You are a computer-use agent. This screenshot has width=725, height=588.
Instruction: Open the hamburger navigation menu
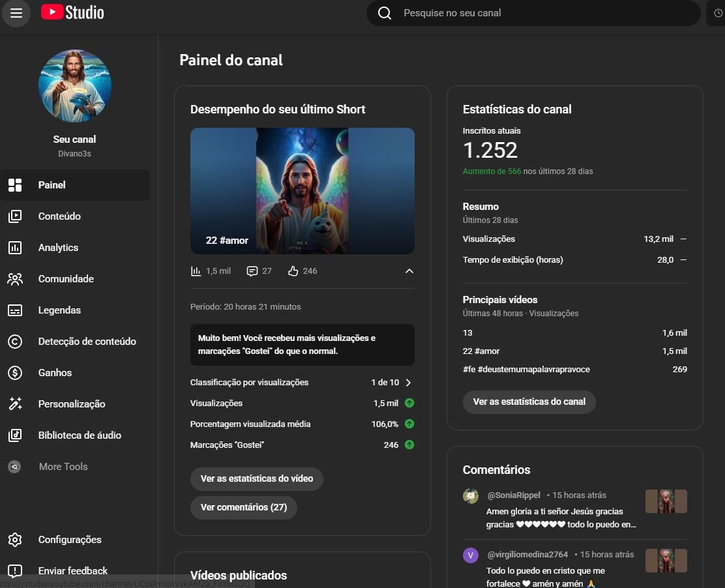click(x=16, y=13)
